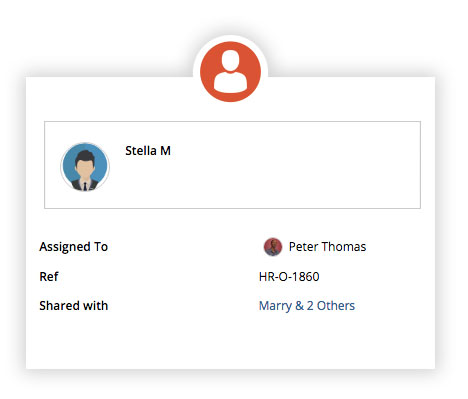Click blank card space below Shared with
The height and width of the screenshot is (399, 468).
(x=230, y=342)
